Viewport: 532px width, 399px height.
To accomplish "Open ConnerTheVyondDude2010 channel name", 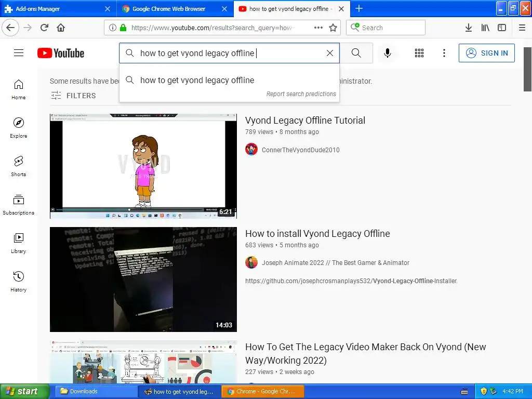I will [x=300, y=150].
